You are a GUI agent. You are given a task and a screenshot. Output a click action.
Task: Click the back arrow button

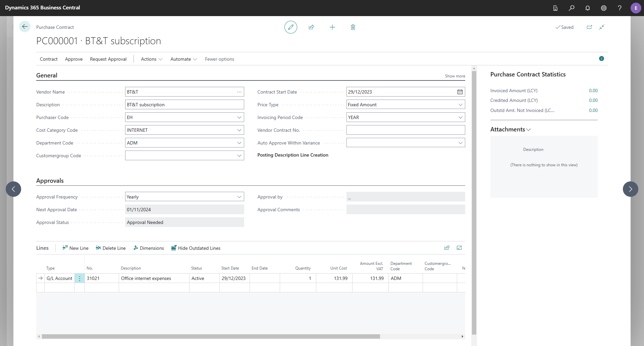[25, 27]
